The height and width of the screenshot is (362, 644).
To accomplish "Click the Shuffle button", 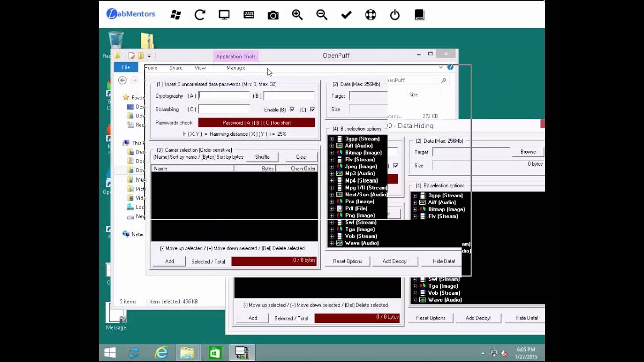I will [x=262, y=157].
